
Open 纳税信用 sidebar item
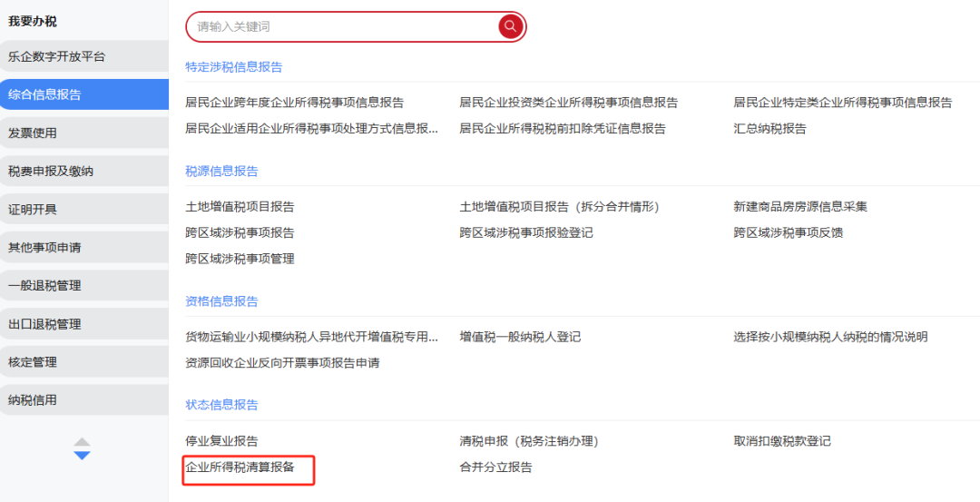pyautogui.click(x=83, y=400)
